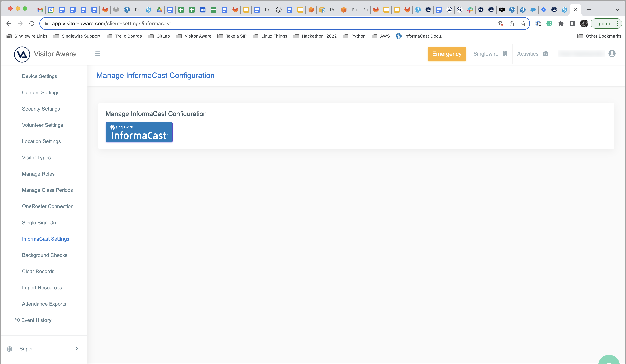Click the Singlewire building icon
Image resolution: width=626 pixels, height=364 pixels.
pos(505,54)
